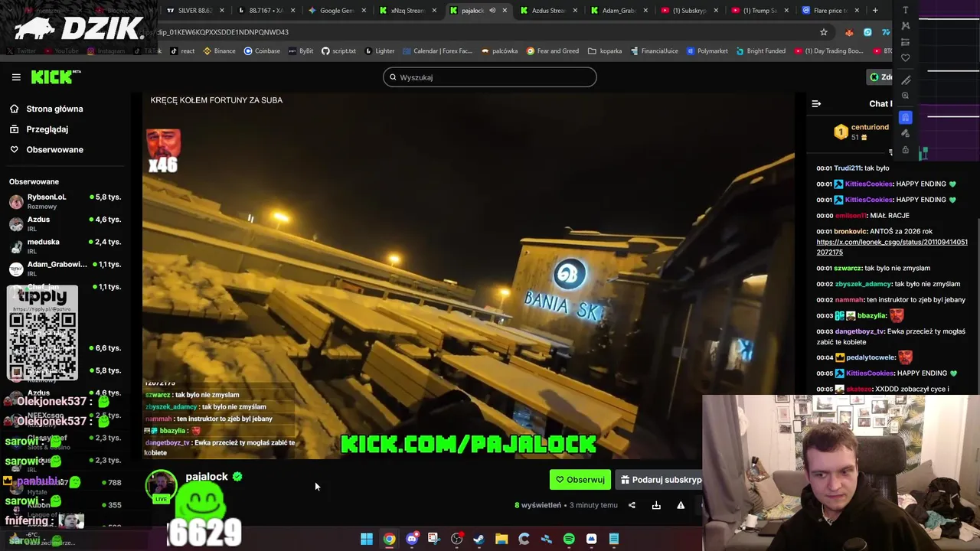Image resolution: width=980 pixels, height=551 pixels.
Task: Open OBS Studio from the taskbar
Action: [x=457, y=539]
